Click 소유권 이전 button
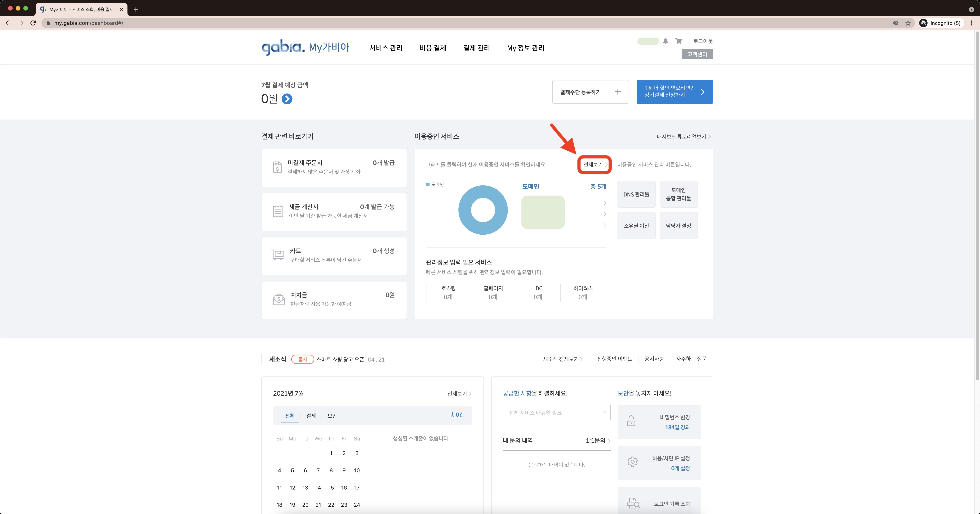This screenshot has width=980, height=514. pos(636,226)
